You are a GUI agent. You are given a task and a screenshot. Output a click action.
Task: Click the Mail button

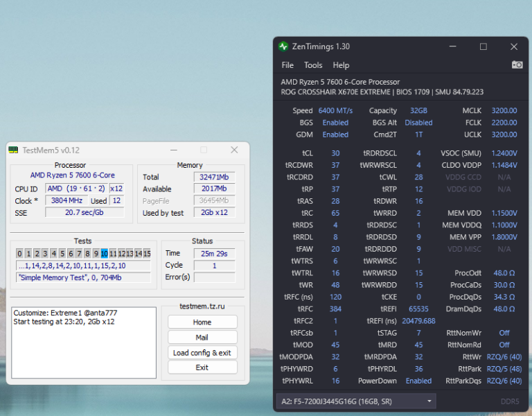click(202, 338)
